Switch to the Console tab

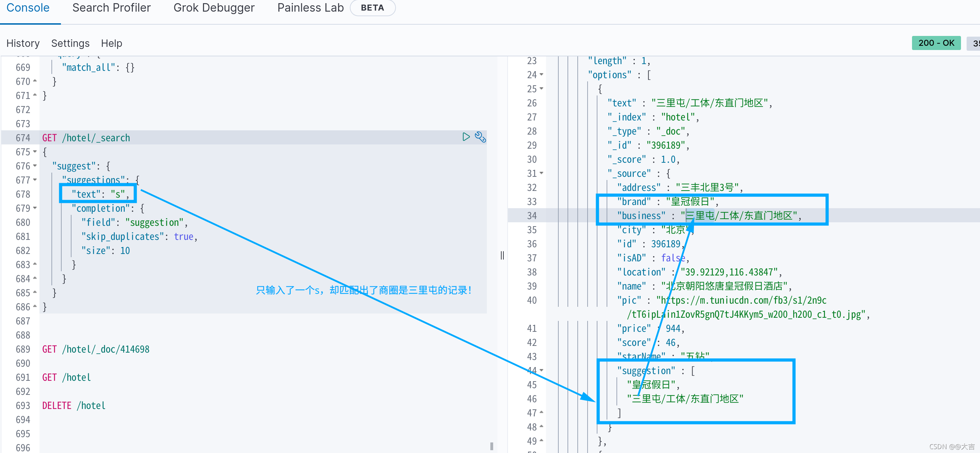pyautogui.click(x=28, y=8)
